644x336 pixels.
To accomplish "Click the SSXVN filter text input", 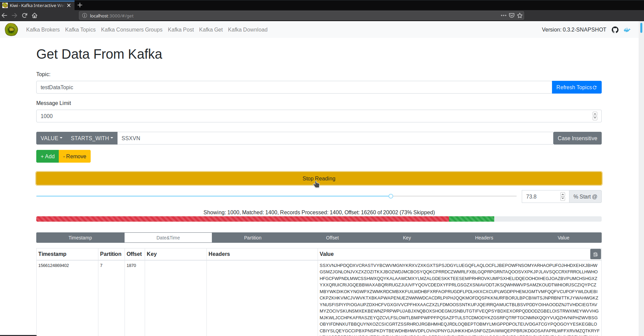I will (335, 138).
